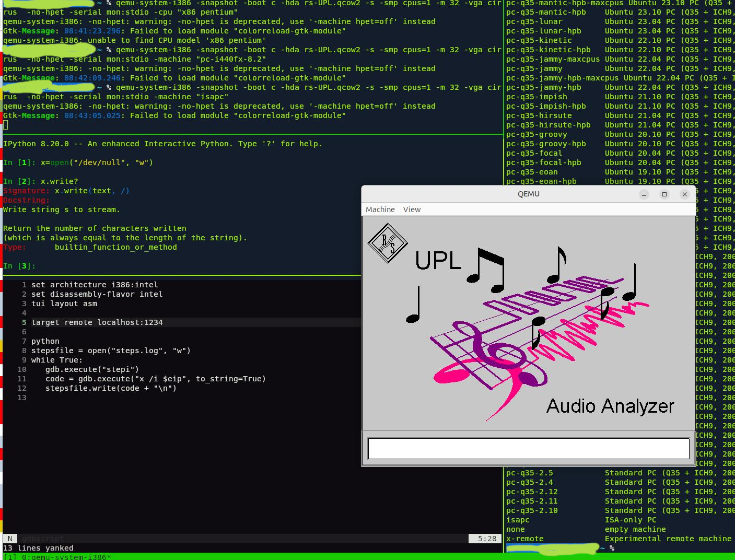This screenshot has height=560, width=735.
Task: Maximize the QEMU window
Action: (x=664, y=194)
